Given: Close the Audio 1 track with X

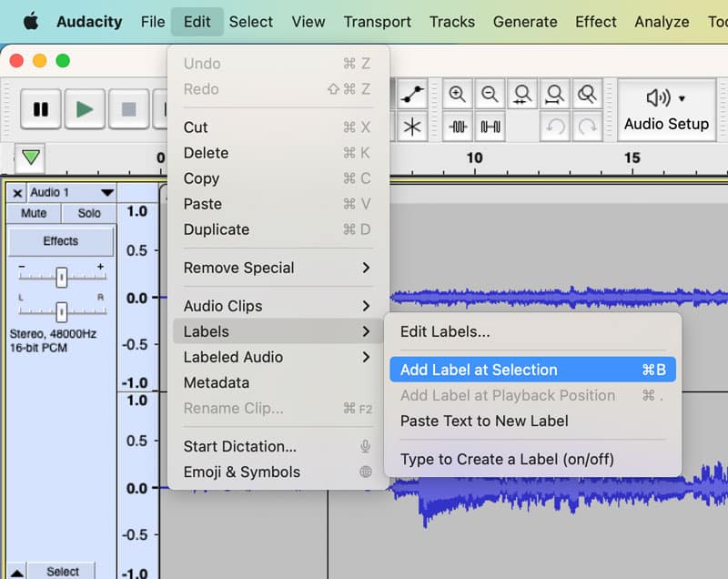Looking at the screenshot, I should [x=17, y=193].
